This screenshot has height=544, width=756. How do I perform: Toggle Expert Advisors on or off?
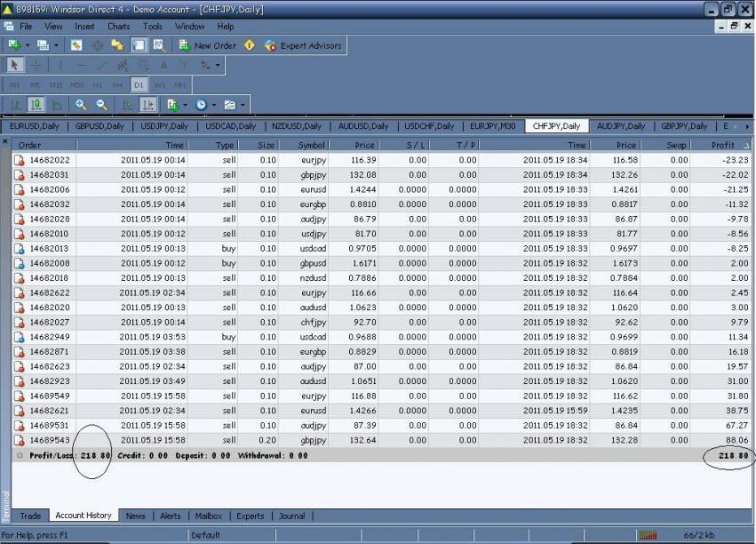(x=302, y=45)
